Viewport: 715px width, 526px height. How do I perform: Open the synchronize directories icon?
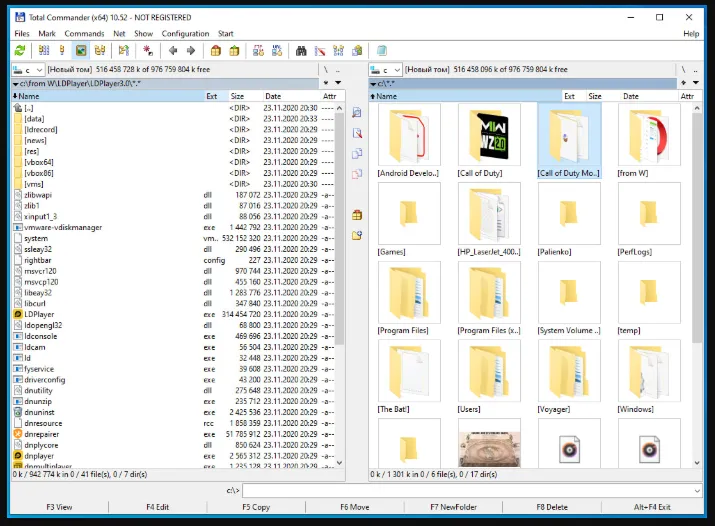click(x=338, y=51)
